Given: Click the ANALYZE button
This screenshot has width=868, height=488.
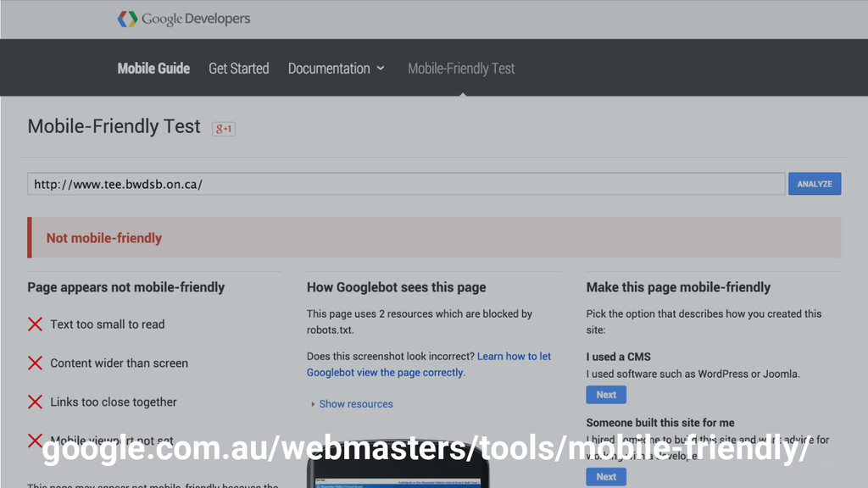Looking at the screenshot, I should point(815,184).
